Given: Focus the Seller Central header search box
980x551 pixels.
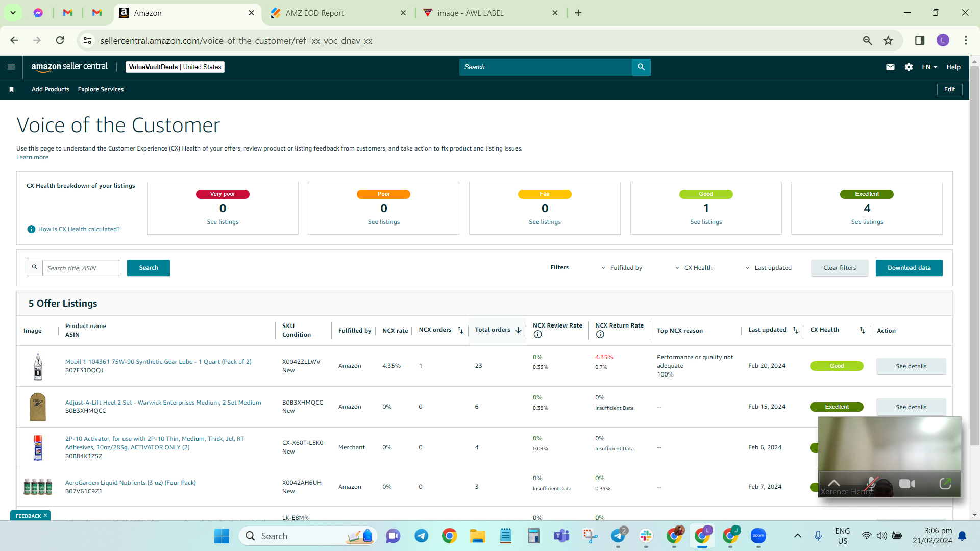Looking at the screenshot, I should click(545, 67).
